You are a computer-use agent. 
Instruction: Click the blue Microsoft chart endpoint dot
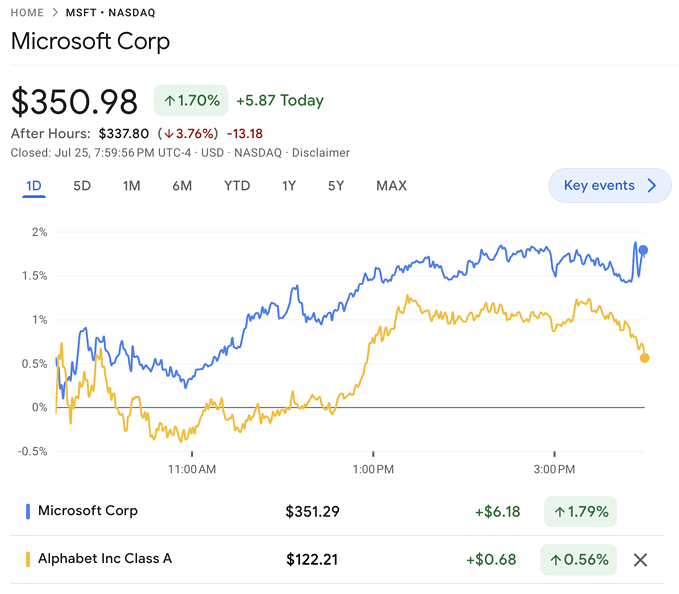click(x=643, y=250)
